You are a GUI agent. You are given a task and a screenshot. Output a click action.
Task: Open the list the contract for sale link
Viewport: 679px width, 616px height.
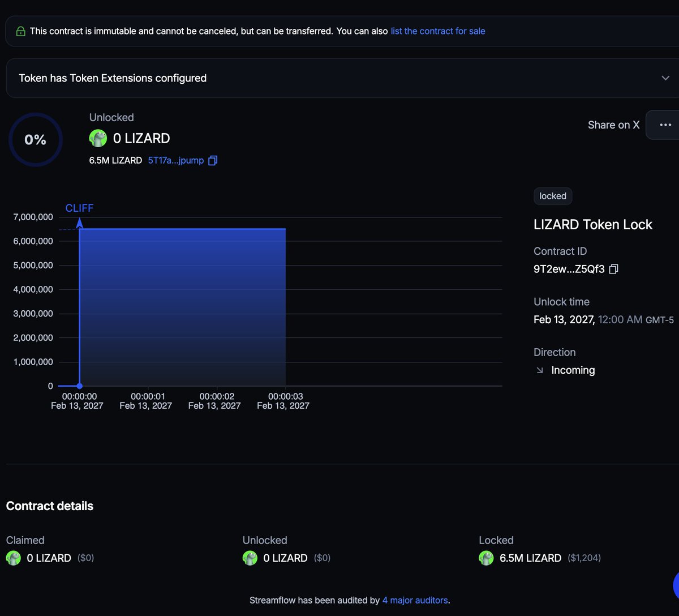[437, 31]
